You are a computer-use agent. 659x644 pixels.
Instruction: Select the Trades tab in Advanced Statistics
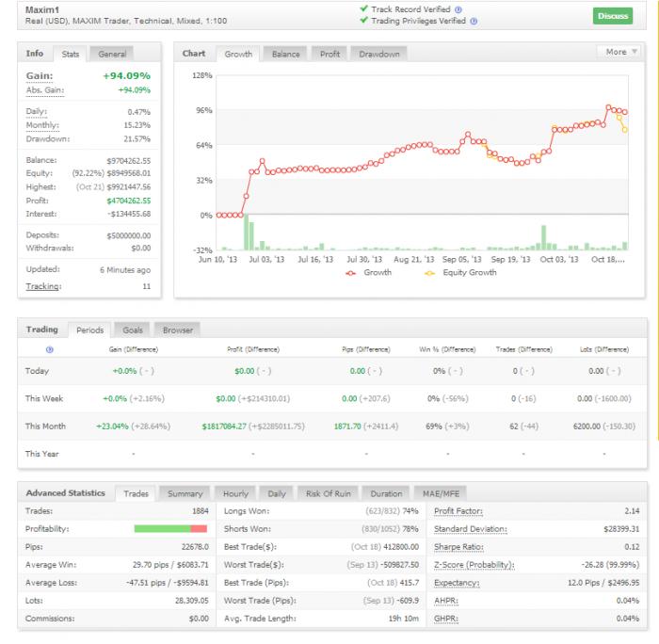[136, 494]
